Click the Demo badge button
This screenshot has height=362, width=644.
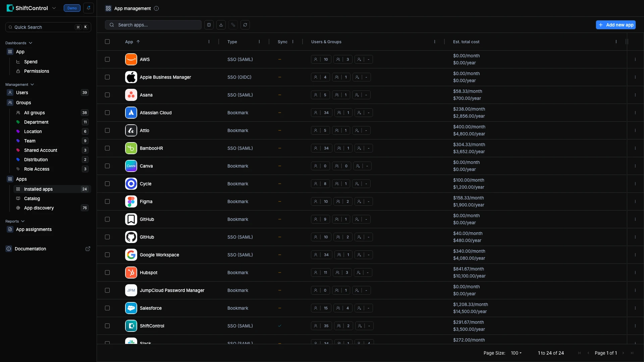pyautogui.click(x=72, y=8)
